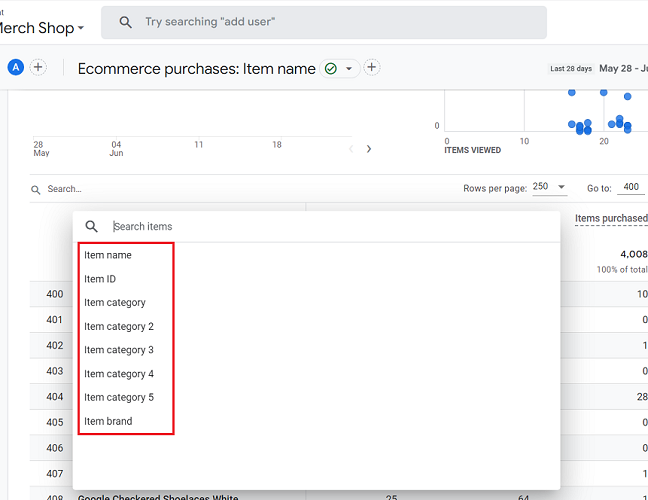Click row number 402 in table

[55, 345]
